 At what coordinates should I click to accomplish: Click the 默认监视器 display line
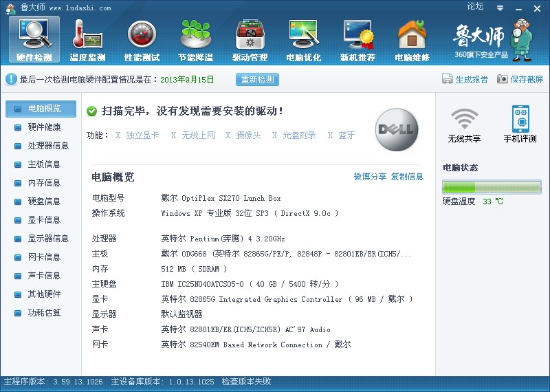[x=181, y=314]
